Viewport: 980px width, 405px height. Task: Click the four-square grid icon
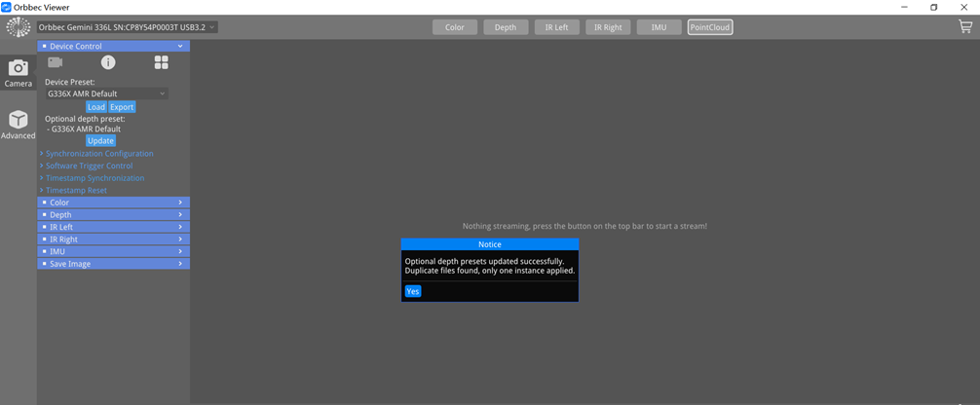coord(162,62)
